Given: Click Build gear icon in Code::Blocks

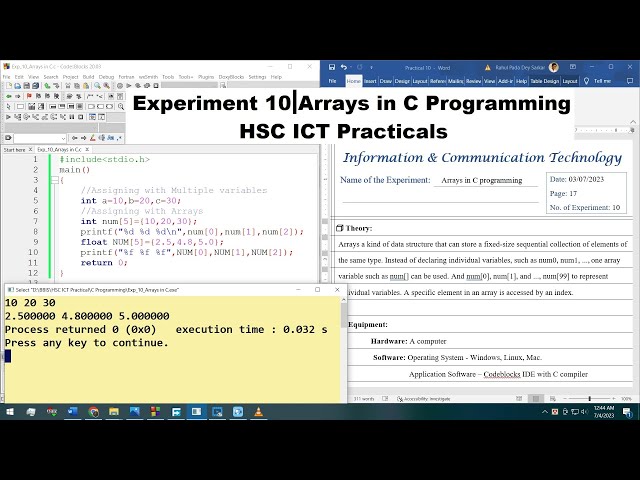Looking at the screenshot, I should [120, 86].
